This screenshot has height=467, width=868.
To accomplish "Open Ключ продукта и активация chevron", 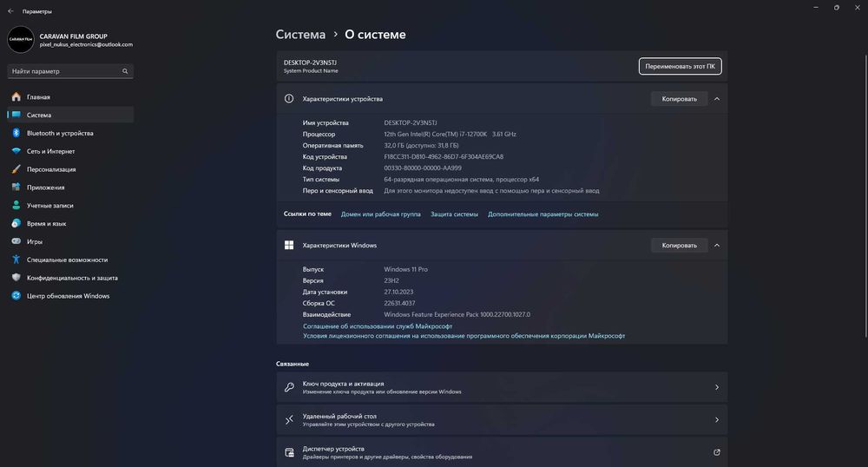I will (717, 387).
